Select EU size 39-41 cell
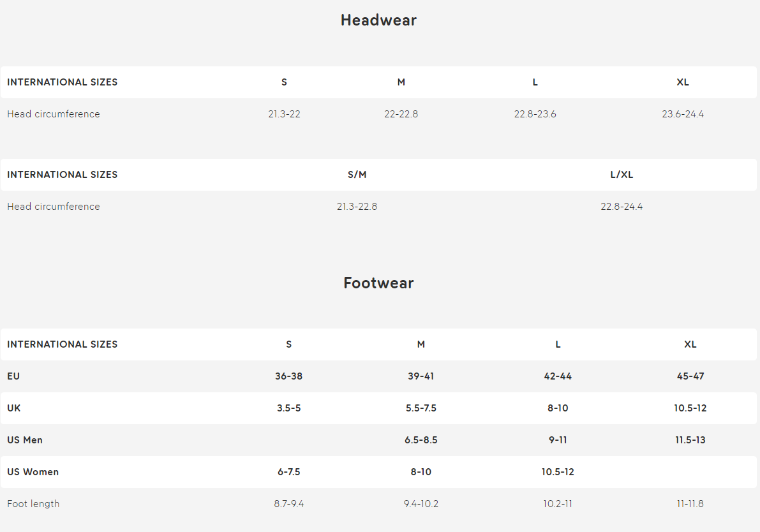The width and height of the screenshot is (760, 532). point(421,376)
